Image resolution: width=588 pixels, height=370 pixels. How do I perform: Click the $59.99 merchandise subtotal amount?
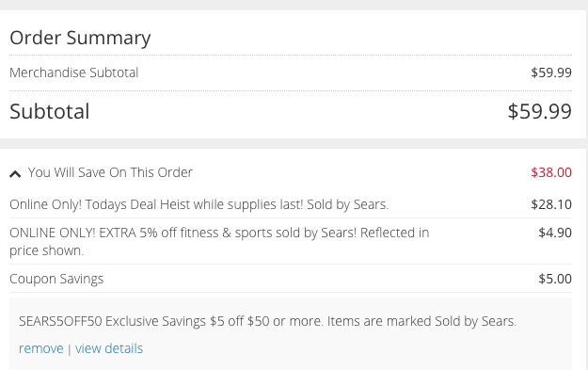(551, 72)
